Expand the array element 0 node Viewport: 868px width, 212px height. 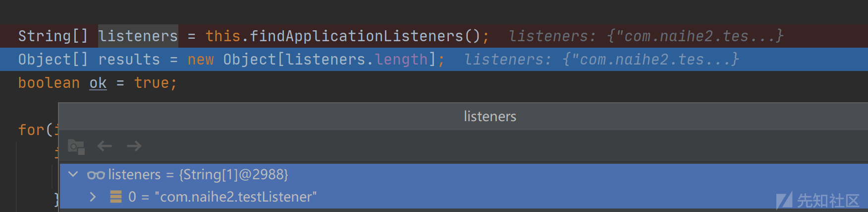point(93,197)
